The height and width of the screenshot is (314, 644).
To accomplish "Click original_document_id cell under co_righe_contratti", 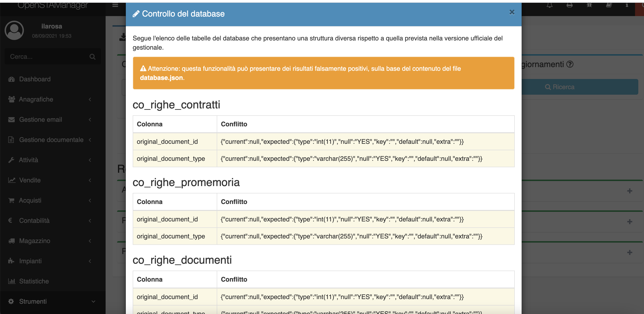I will 175,142.
